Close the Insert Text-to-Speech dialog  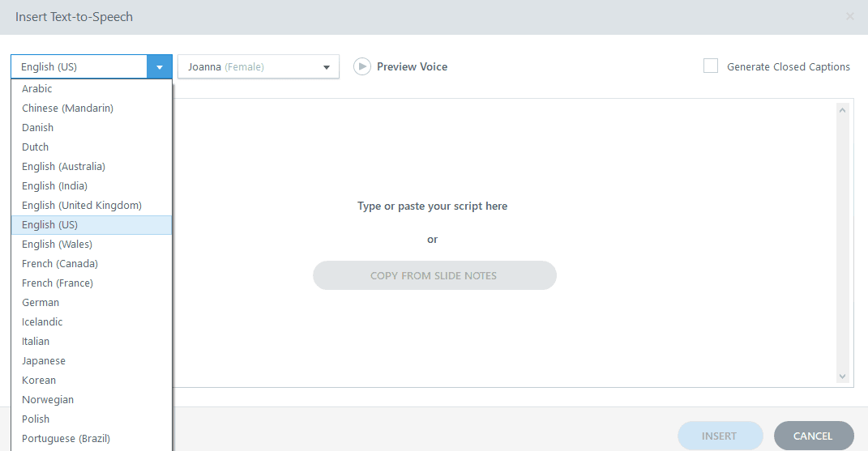(849, 17)
